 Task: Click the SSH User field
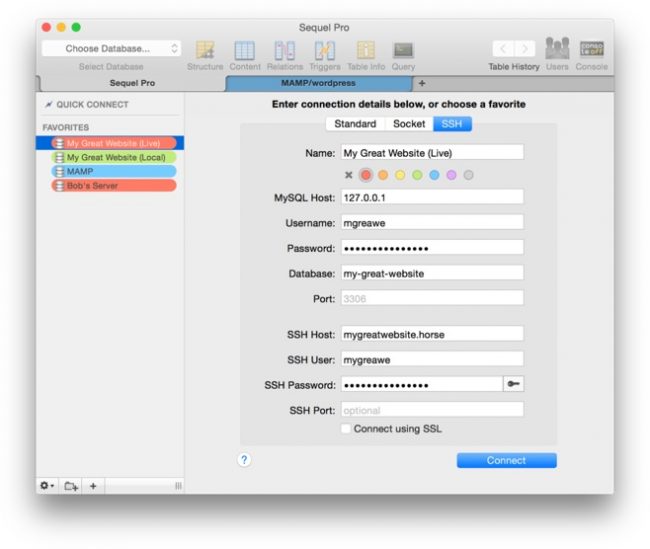click(x=432, y=360)
